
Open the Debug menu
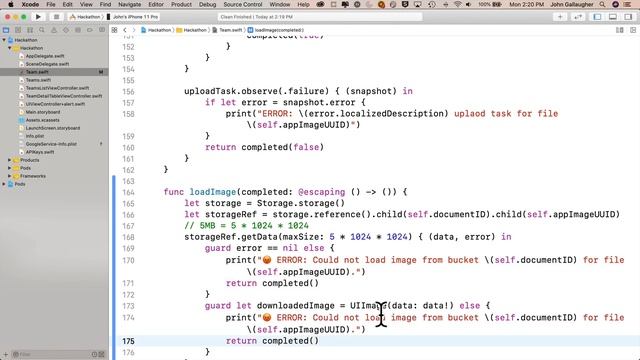click(207, 4)
